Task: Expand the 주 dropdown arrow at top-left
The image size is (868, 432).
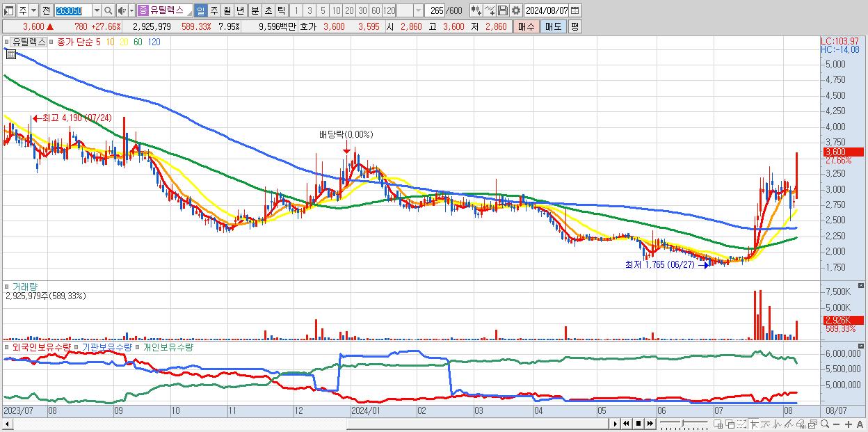Action: 33,10
